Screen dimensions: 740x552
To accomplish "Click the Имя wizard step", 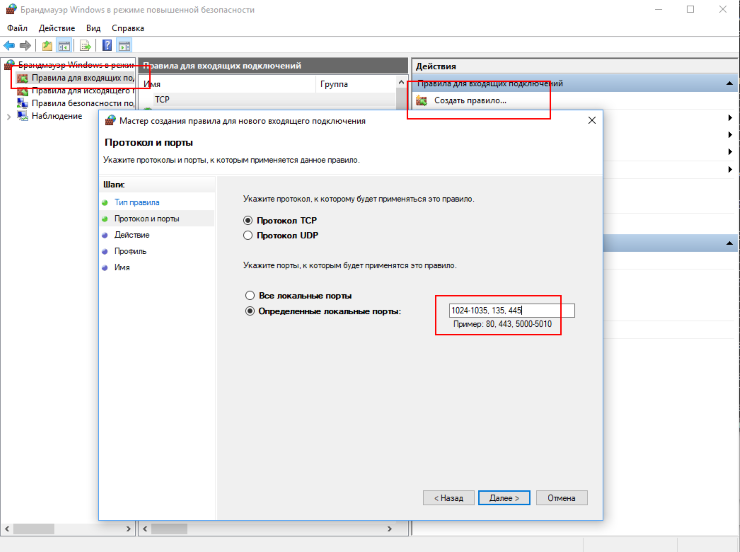I will (122, 267).
